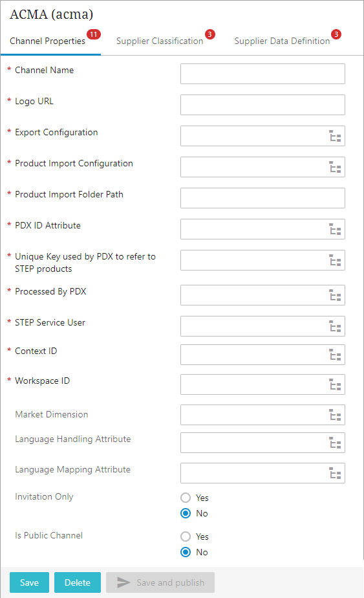Click Product Import Configuration tree picker icon
This screenshot has width=364, height=598.
point(335,167)
